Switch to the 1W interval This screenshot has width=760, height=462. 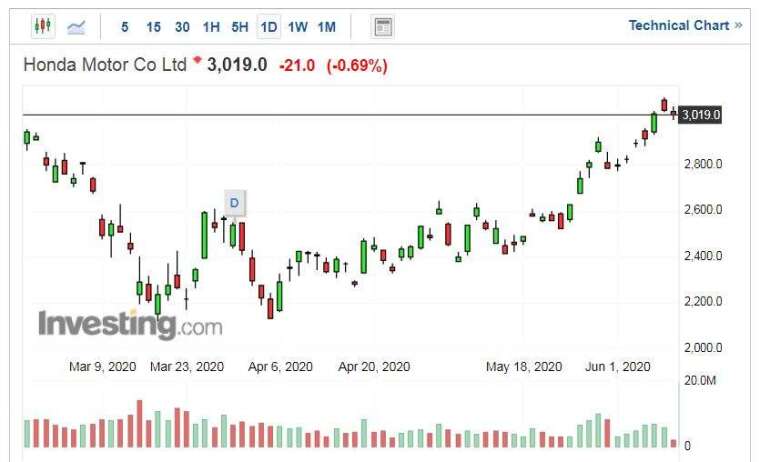pos(298,27)
